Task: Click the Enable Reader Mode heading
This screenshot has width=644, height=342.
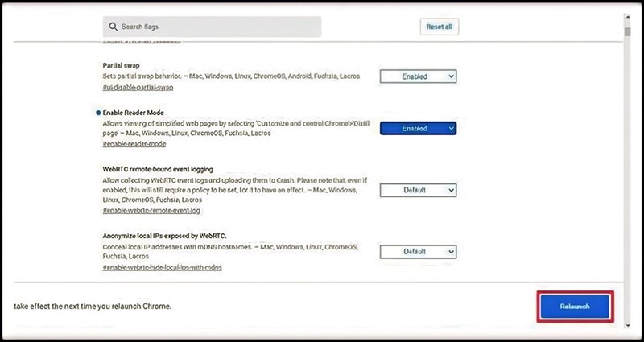Action: pos(133,113)
